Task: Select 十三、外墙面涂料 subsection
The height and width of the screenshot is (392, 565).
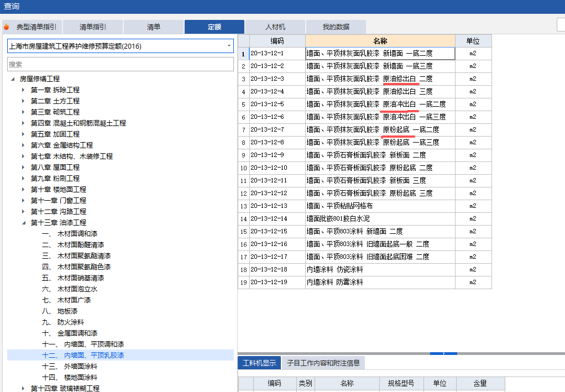Action: [70, 367]
